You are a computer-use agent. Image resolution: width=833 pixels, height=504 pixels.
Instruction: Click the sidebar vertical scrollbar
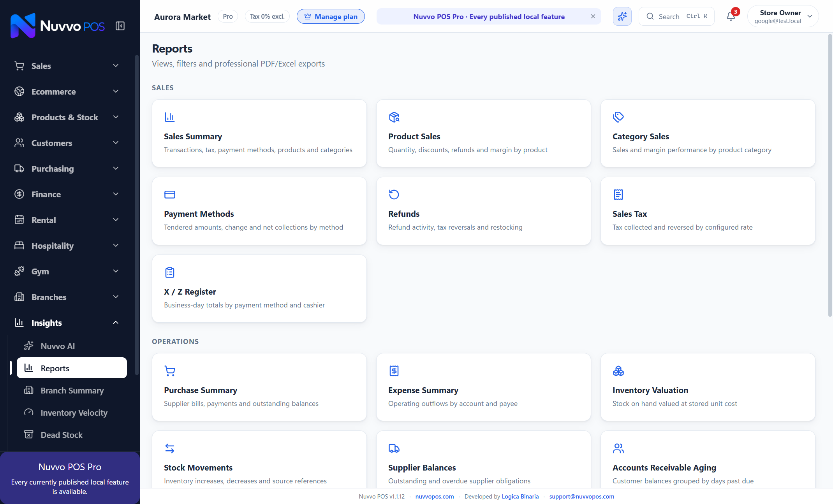point(137,215)
